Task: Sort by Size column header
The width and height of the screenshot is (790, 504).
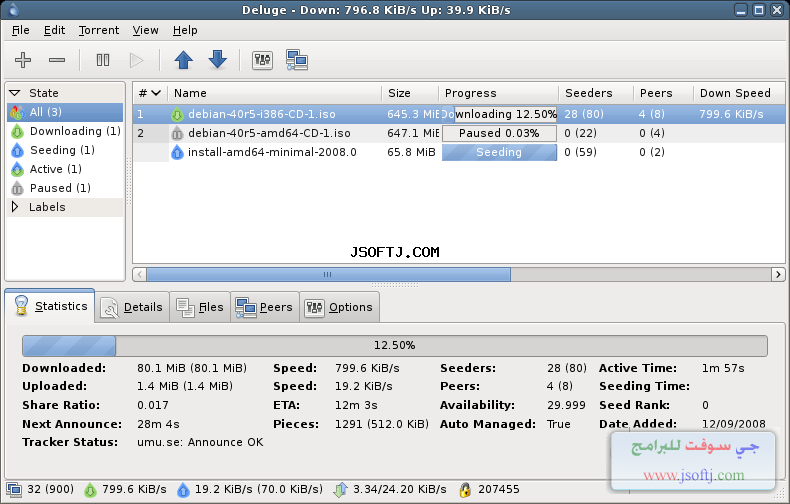Action: [410, 93]
